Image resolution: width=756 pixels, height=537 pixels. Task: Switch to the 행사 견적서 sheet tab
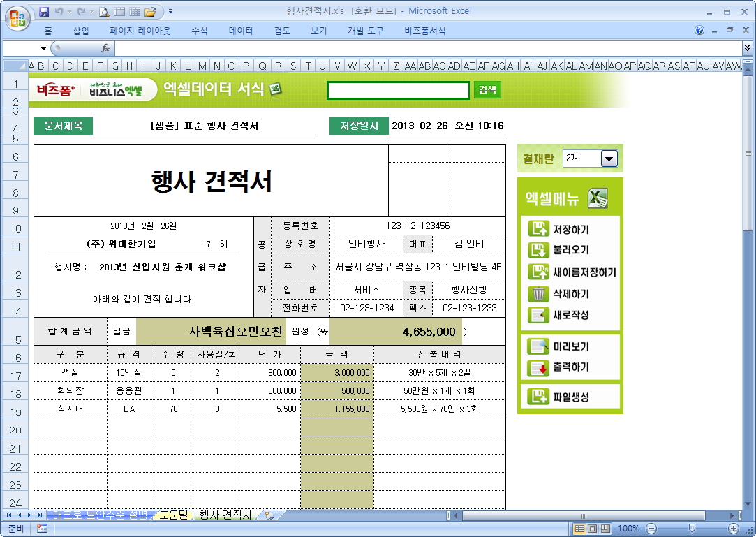point(225,515)
